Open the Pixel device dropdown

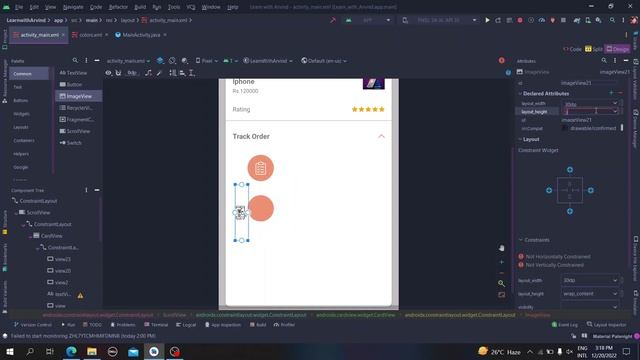click(207, 61)
